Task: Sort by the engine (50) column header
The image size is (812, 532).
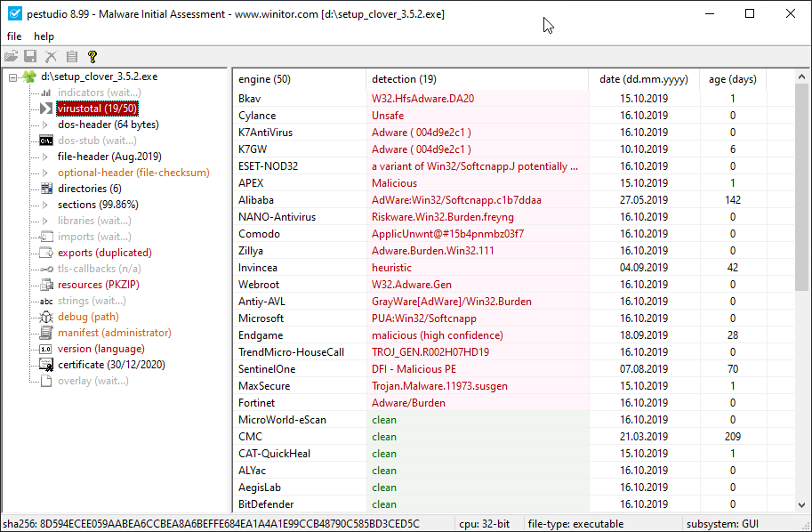Action: point(300,79)
